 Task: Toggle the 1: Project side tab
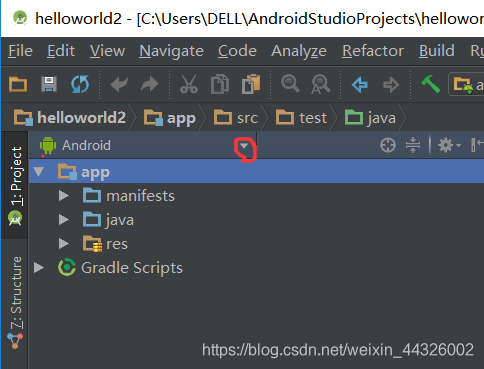(x=15, y=185)
